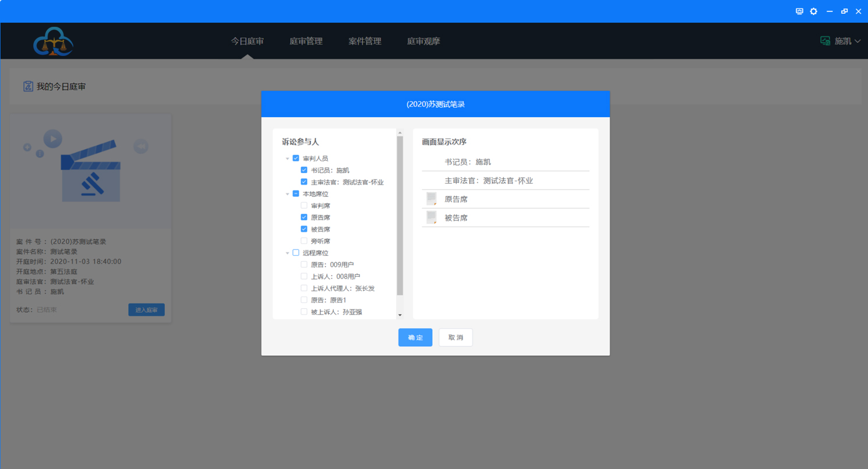Open the 施凯 user dropdown arrow
868x469 pixels.
(858, 41)
